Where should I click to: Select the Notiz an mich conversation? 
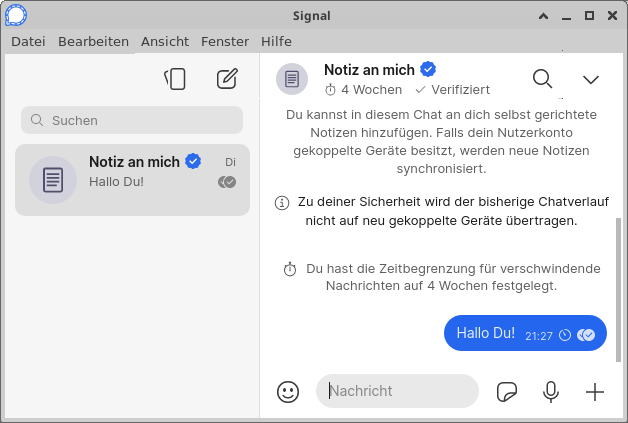coord(133,180)
